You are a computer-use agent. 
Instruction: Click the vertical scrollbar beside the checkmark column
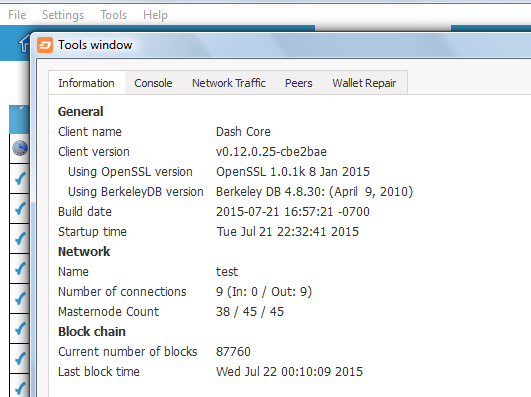(33, 298)
